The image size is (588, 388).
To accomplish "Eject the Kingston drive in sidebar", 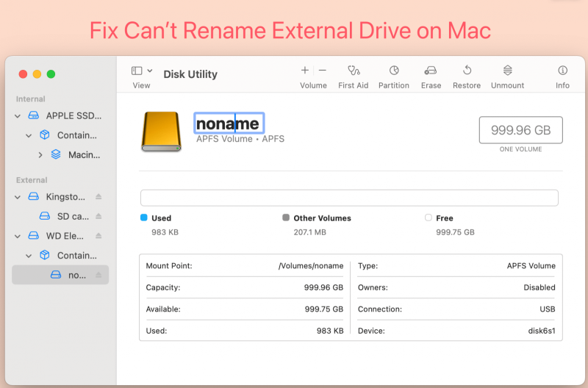I will click(98, 197).
